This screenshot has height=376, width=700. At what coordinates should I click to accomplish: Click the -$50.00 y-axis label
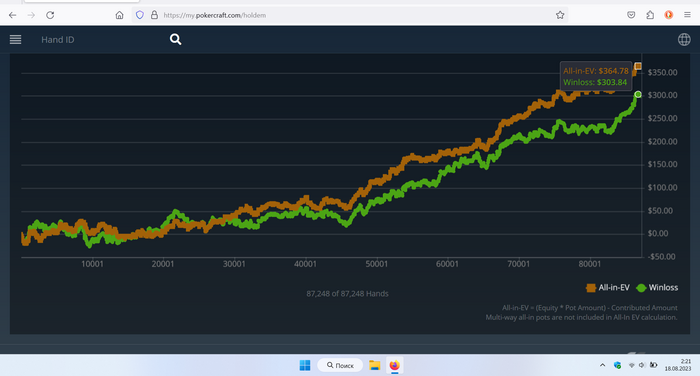tap(661, 257)
